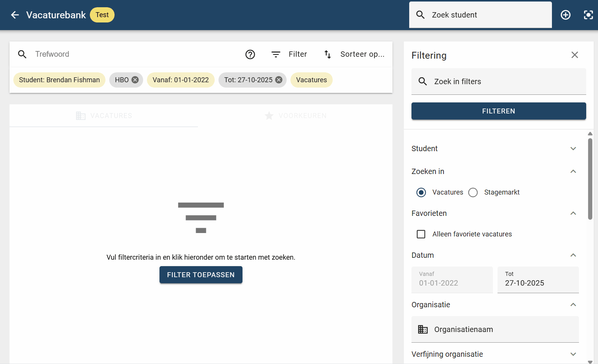Click the Filter lines icon
The image size is (598, 364).
(276, 54)
